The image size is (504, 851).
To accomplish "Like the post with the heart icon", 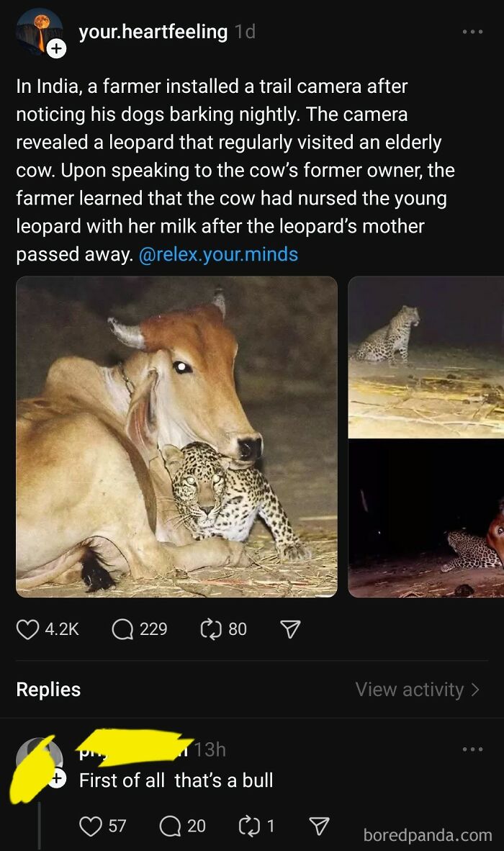I will (x=27, y=629).
